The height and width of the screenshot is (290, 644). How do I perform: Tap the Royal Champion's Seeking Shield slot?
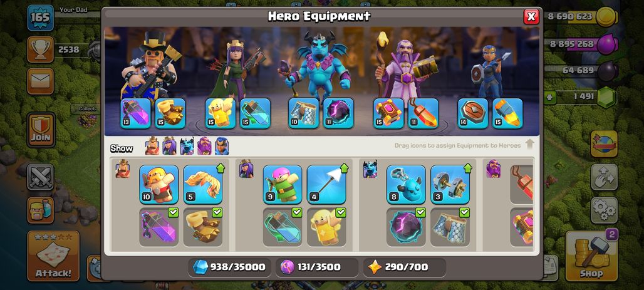point(473,113)
